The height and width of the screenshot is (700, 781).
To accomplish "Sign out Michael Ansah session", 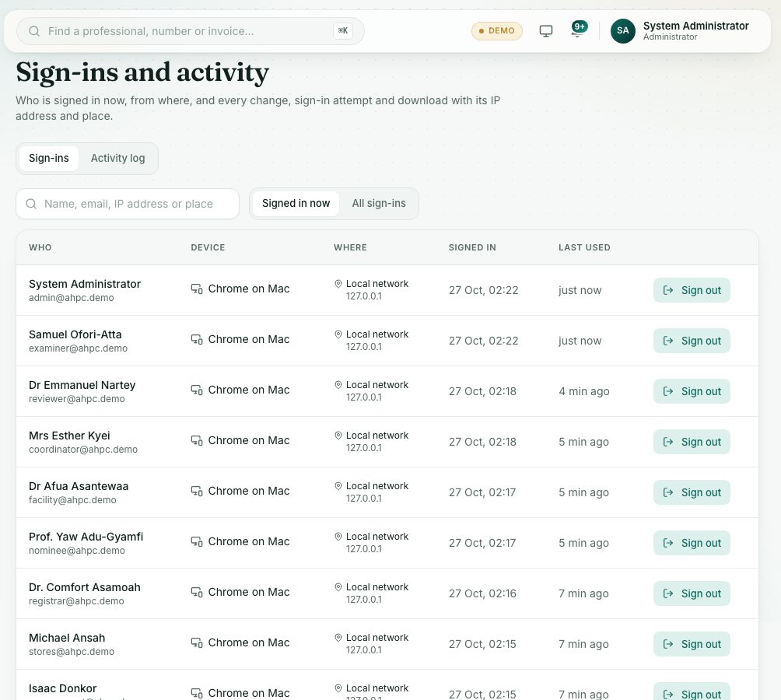I will (692, 644).
